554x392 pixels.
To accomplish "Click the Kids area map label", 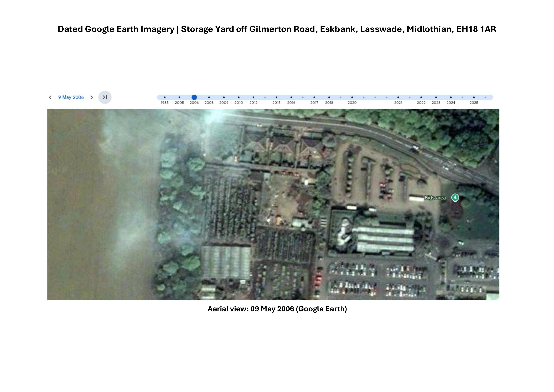I will click(435, 198).
